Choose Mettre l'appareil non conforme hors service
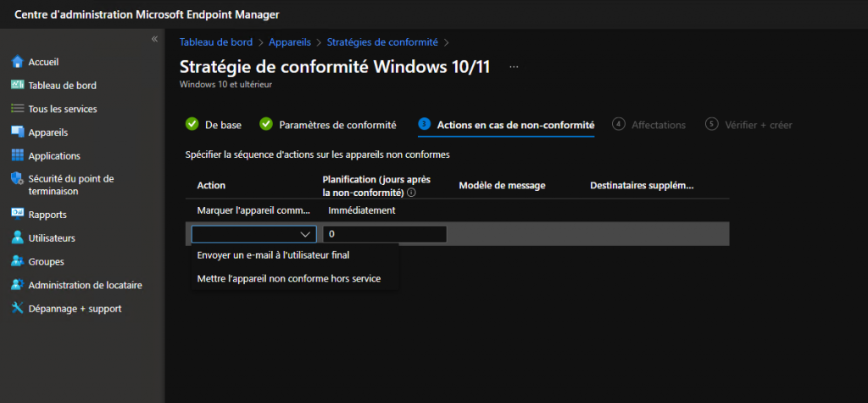 point(289,279)
